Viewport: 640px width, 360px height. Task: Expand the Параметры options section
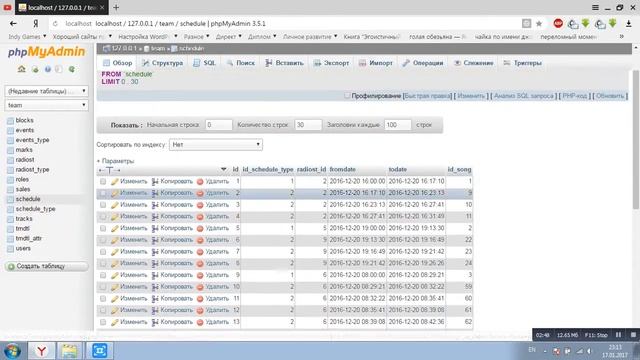coord(116,161)
